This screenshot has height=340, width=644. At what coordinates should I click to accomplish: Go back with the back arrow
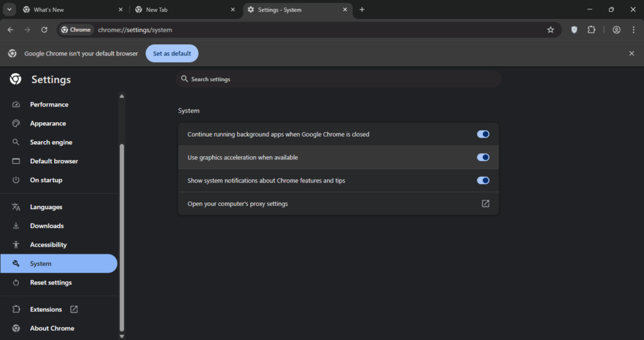(11, 30)
